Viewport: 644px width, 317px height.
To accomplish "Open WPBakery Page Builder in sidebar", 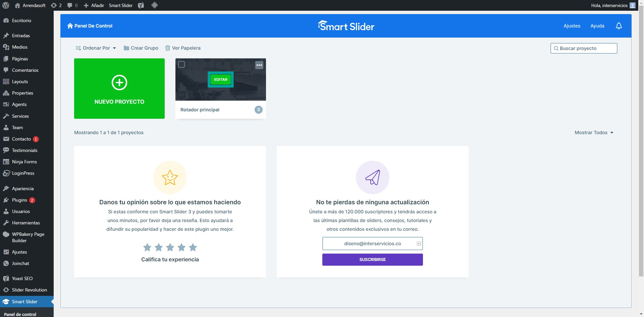I will (x=27, y=237).
